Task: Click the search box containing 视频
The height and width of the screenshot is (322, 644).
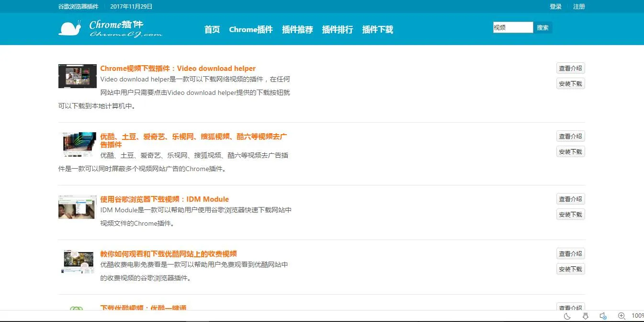Action: [513, 27]
